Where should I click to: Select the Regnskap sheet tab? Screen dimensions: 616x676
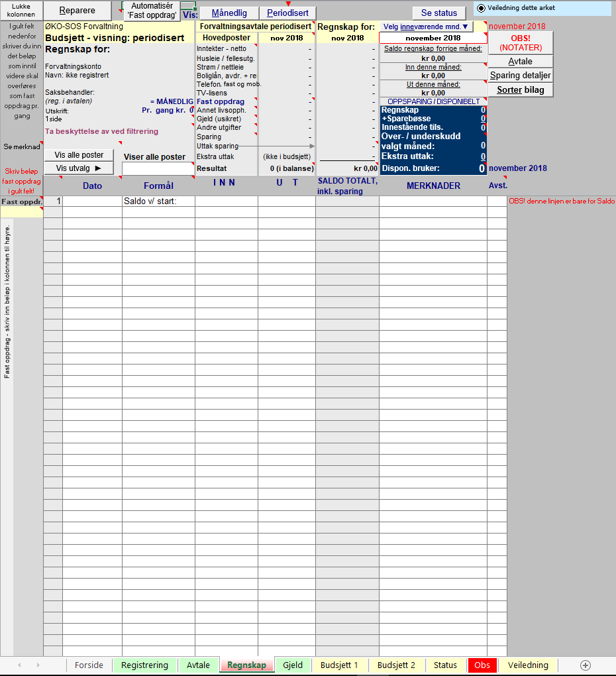pyautogui.click(x=246, y=665)
